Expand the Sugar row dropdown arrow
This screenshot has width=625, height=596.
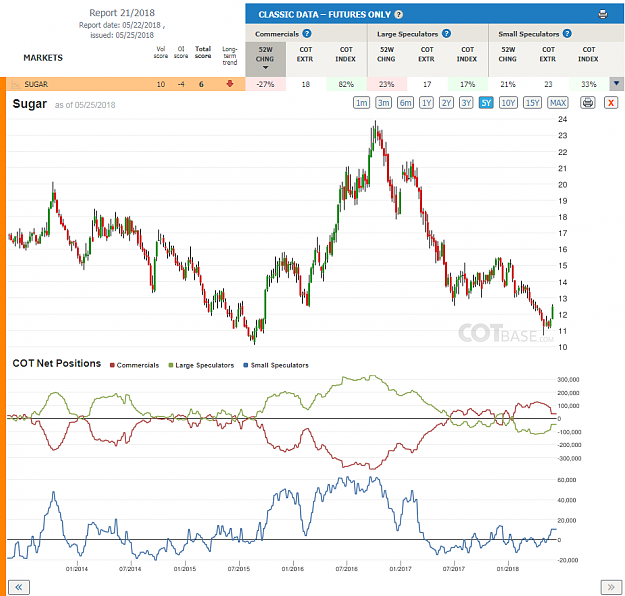point(617,84)
